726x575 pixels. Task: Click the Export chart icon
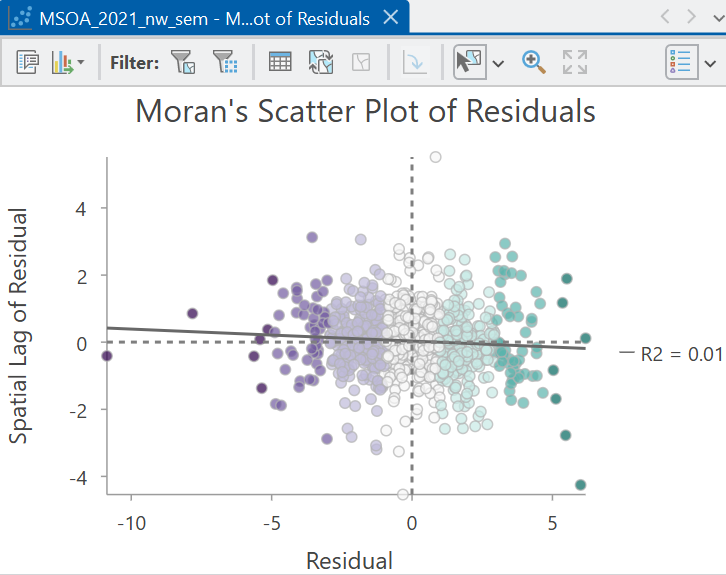63,62
